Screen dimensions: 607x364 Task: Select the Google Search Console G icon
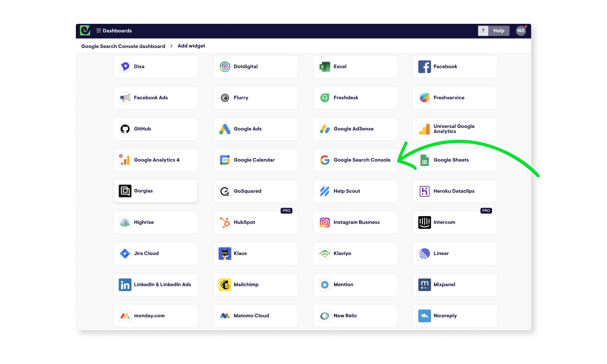[x=325, y=160]
